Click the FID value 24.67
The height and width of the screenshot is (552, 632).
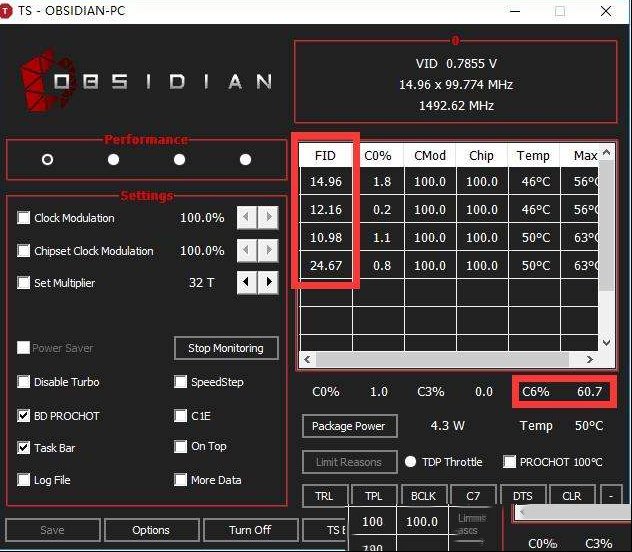click(326, 266)
